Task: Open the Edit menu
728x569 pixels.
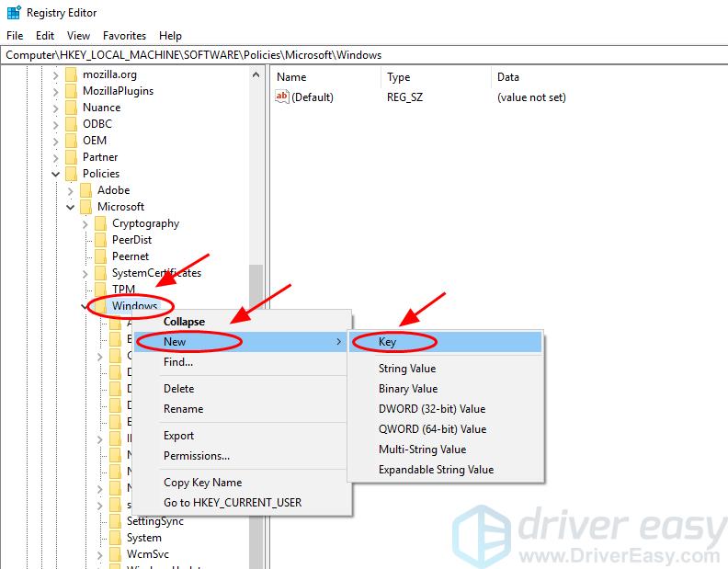Action: point(45,36)
